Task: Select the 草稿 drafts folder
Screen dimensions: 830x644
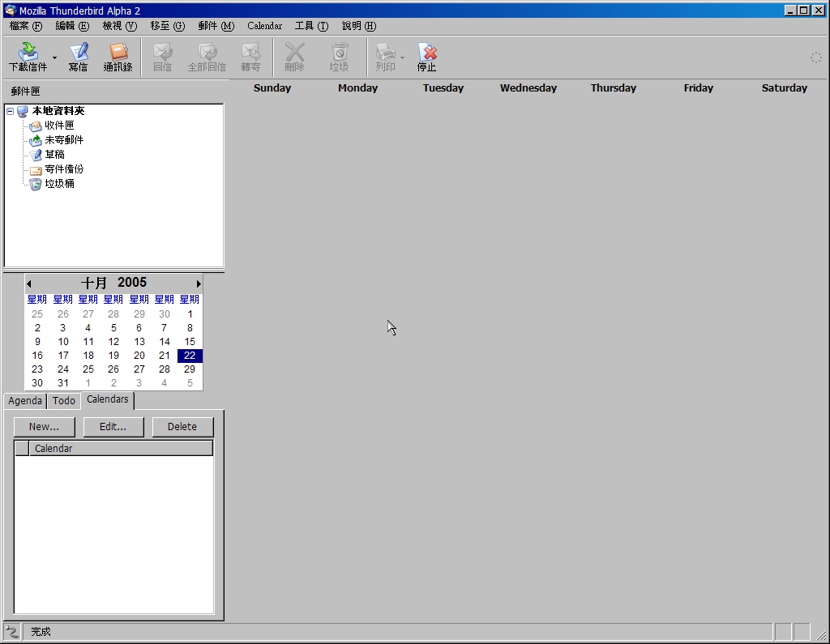Action: pyautogui.click(x=54, y=155)
